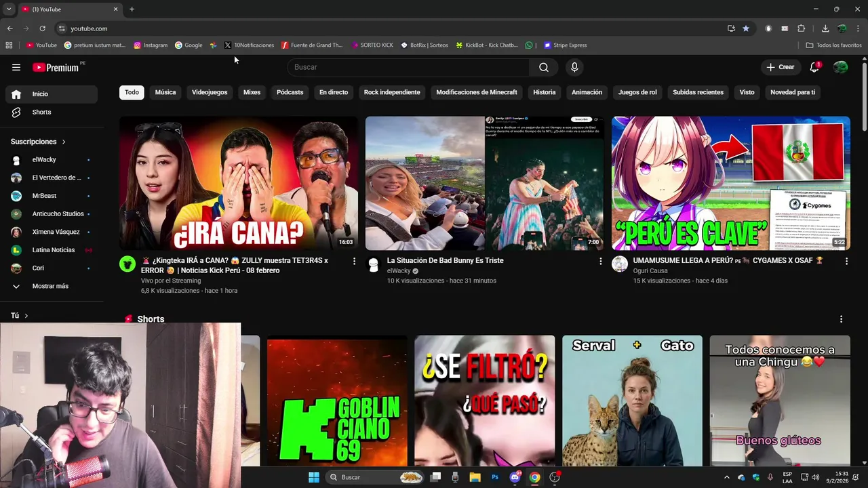Select the Visto filter chip

747,92
